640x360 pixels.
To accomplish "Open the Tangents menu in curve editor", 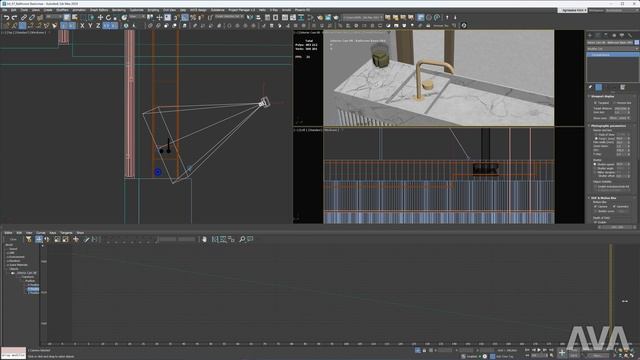I will [x=66, y=233].
